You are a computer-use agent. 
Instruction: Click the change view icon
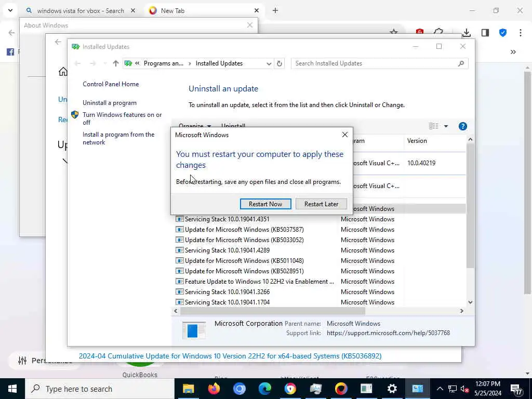click(x=434, y=126)
